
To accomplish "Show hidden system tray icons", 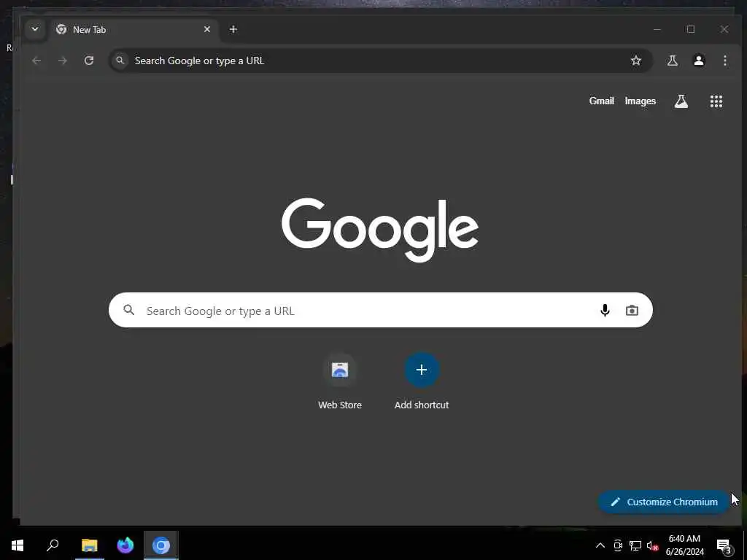I will pos(600,545).
